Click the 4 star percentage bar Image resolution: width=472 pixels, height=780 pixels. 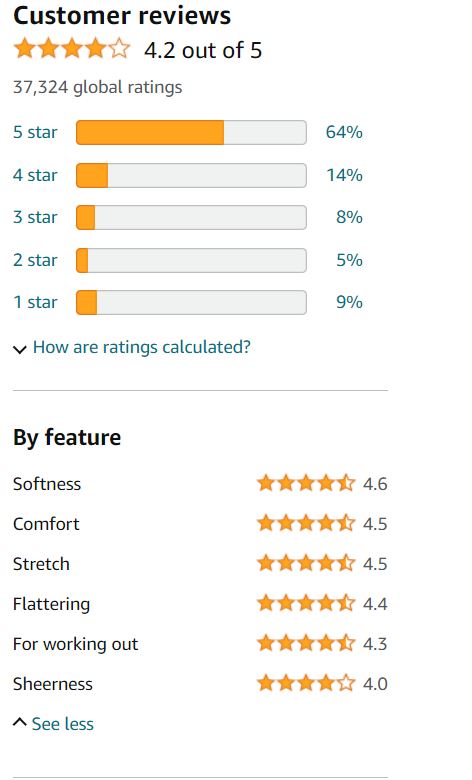pos(191,175)
